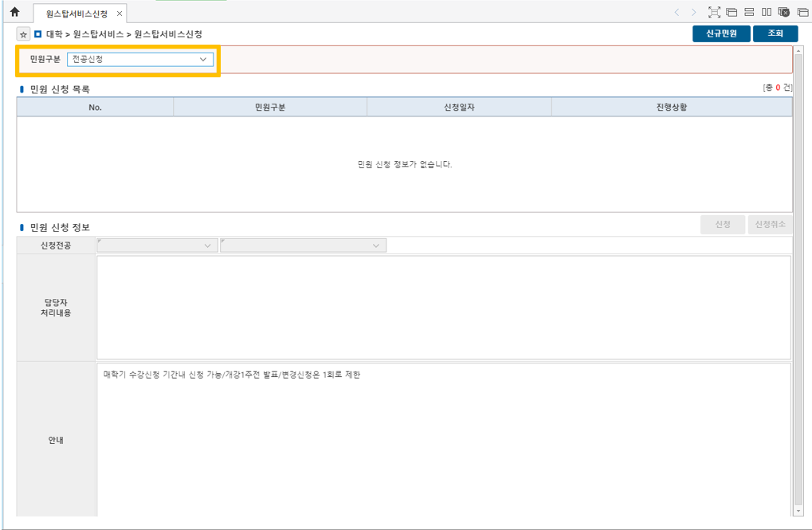Click the 신청취소 cancel button
Screen dimensions: 812x530
tap(770, 225)
